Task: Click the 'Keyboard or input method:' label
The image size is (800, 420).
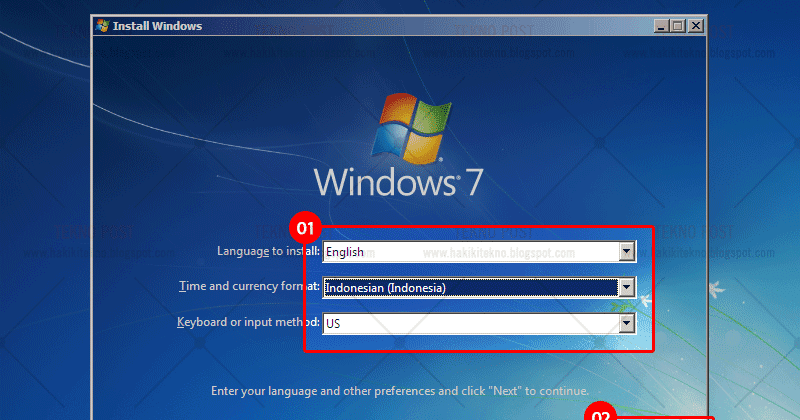Action: pos(248,323)
